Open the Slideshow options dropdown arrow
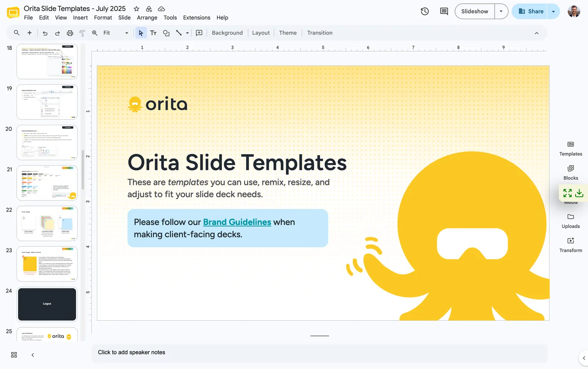588x369 pixels. click(501, 11)
